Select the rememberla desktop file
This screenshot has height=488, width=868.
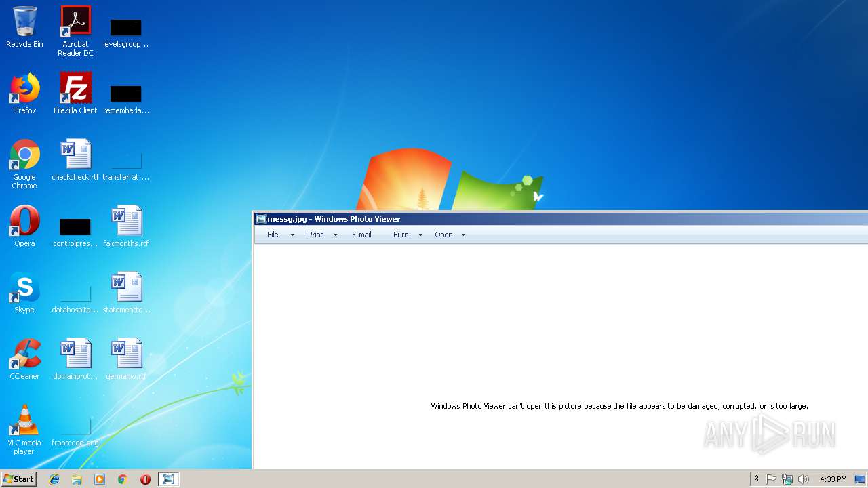pos(126,98)
